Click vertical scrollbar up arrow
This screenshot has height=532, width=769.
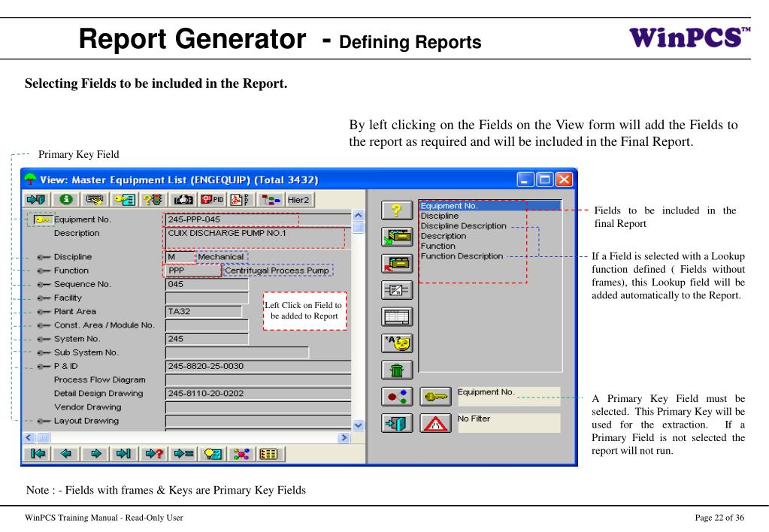pyautogui.click(x=358, y=215)
